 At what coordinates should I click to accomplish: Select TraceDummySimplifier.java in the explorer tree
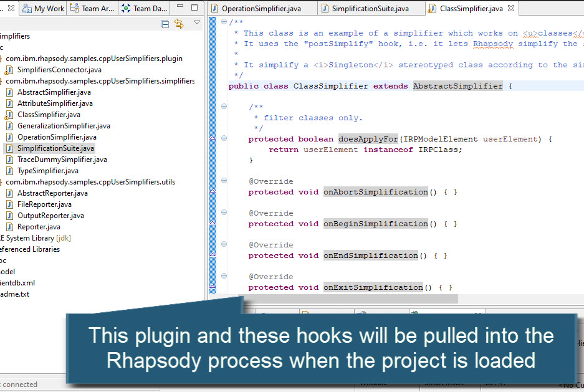click(64, 159)
